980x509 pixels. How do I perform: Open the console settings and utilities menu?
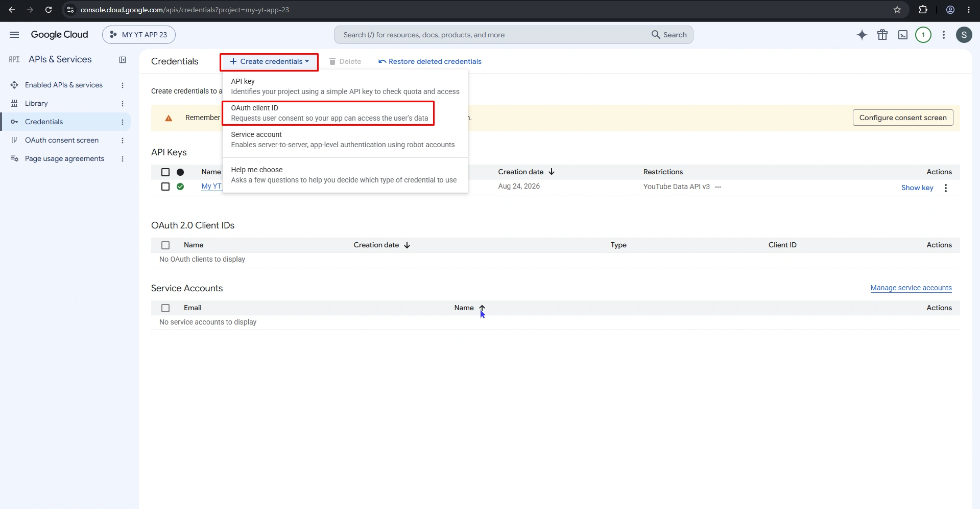tap(944, 35)
